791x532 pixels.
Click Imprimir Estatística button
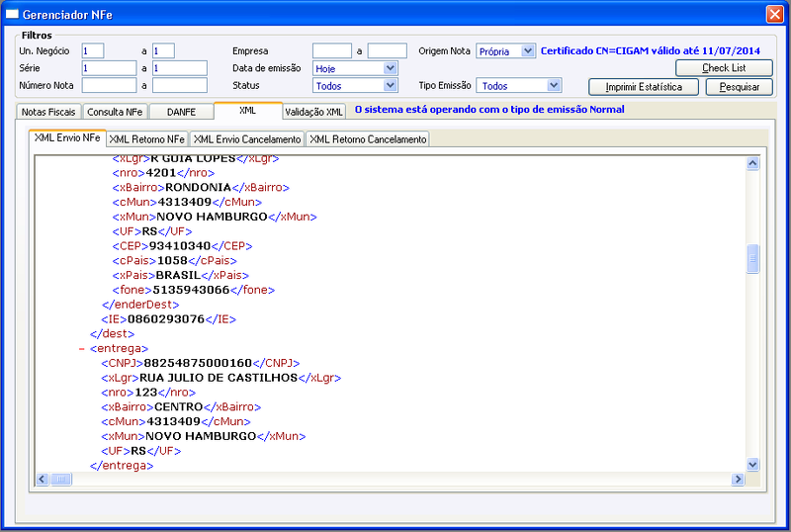pyautogui.click(x=644, y=87)
